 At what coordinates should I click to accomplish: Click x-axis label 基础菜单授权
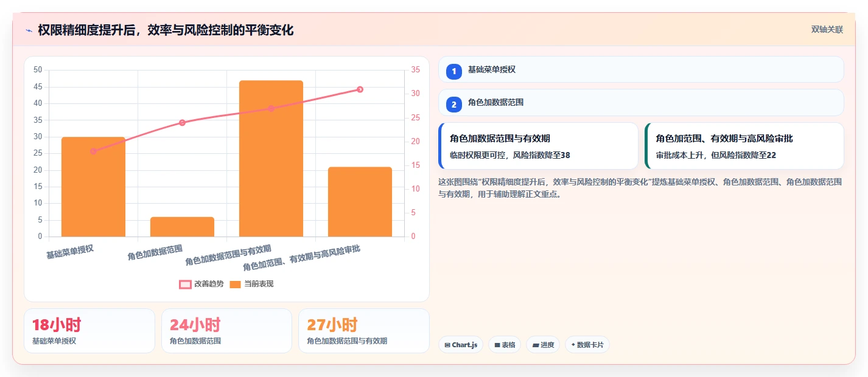point(70,252)
